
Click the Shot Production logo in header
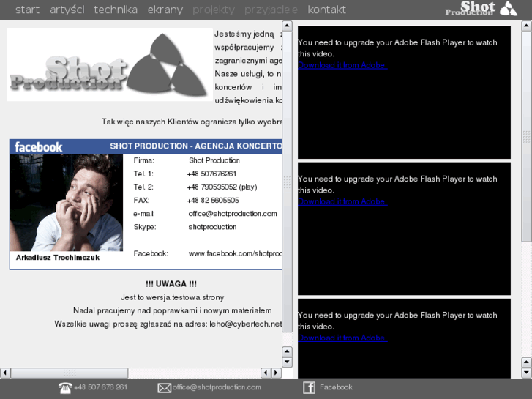point(481,9)
